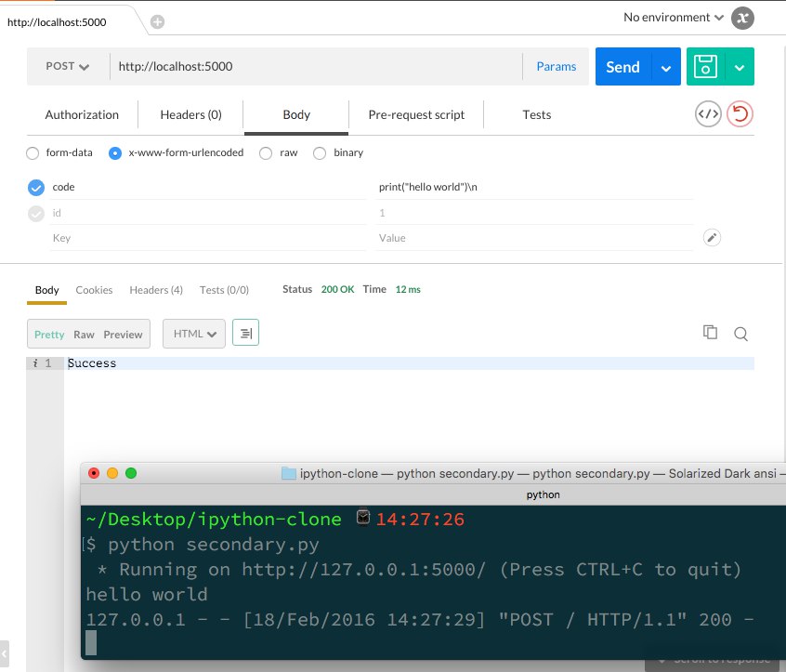Viewport: 786px width, 672px height.
Task: Open the request Tests tab
Action: (x=536, y=115)
